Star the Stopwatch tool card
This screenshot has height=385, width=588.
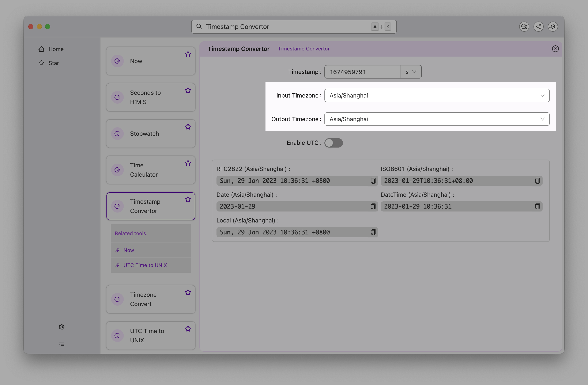[x=188, y=127]
